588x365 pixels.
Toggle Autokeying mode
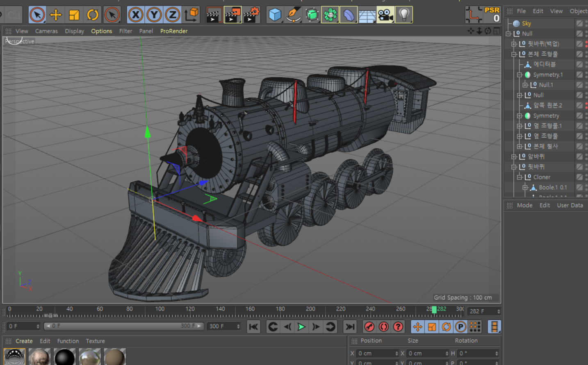[x=384, y=326]
